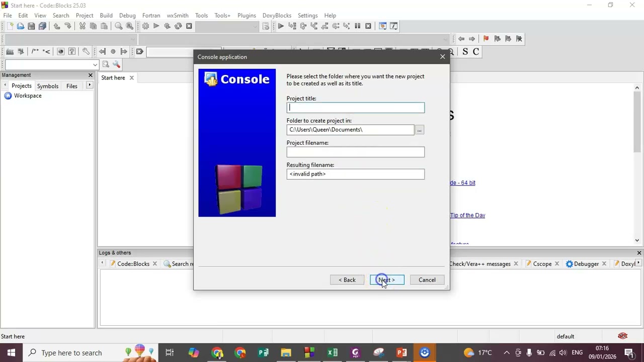This screenshot has width=644, height=362.
Task: Click the Windows Start button
Action: coord(11,353)
